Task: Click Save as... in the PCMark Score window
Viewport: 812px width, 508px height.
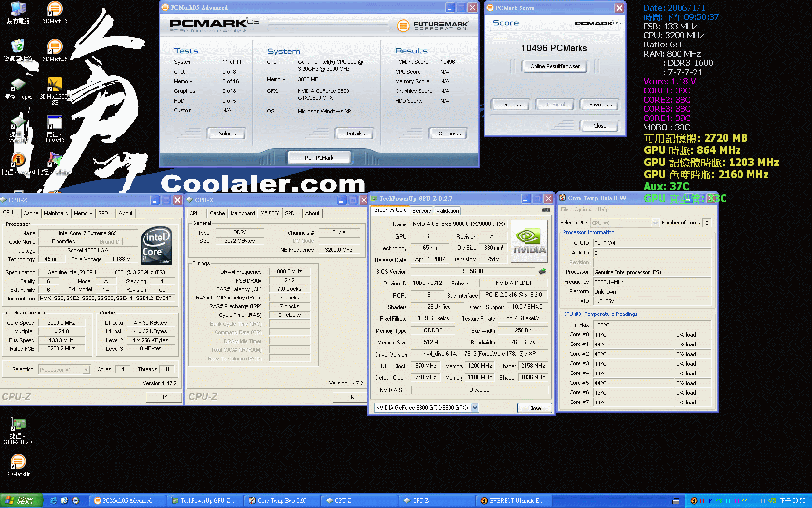Action: point(600,105)
